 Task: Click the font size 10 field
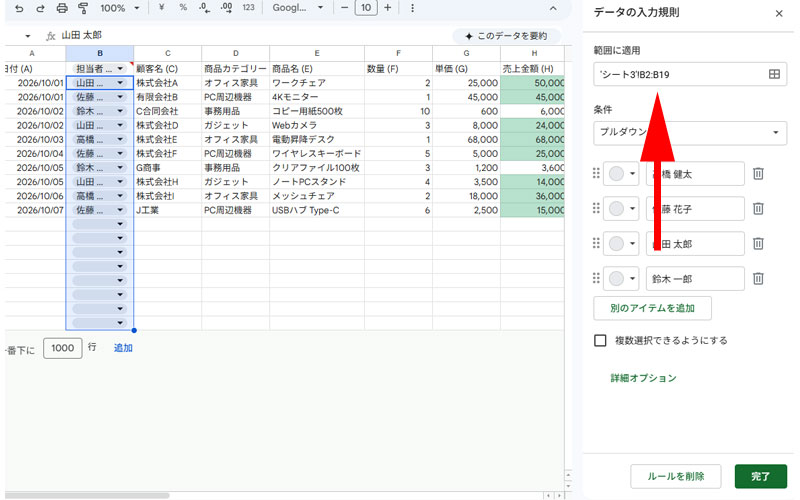coord(366,8)
